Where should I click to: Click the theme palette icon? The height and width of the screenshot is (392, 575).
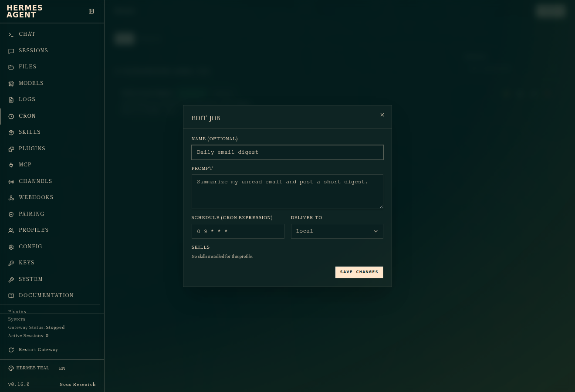(11, 368)
